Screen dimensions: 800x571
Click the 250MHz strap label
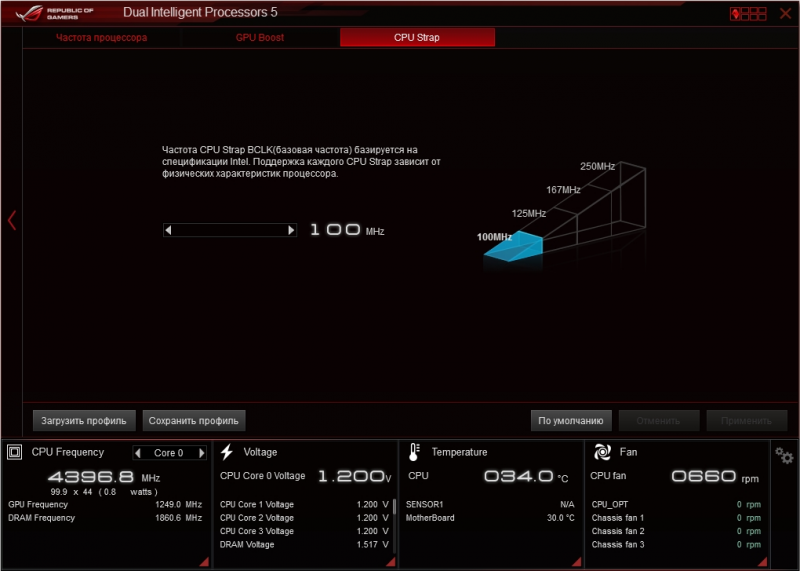pos(597,166)
